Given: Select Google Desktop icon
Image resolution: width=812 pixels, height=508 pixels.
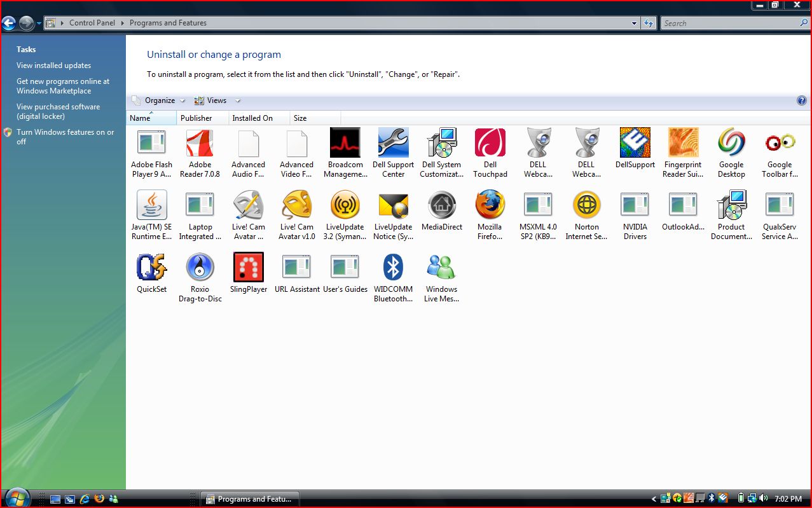Looking at the screenshot, I should click(731, 142).
